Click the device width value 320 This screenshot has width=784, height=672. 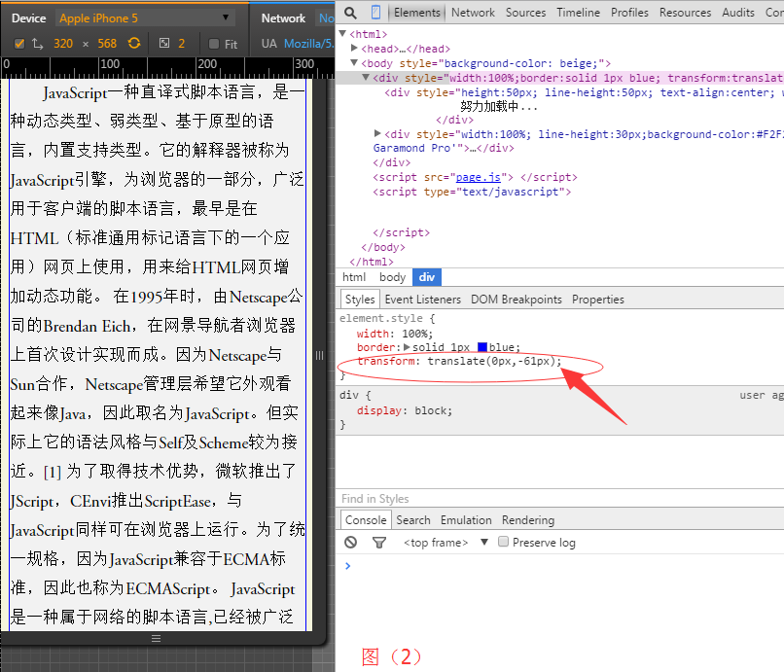(63, 44)
